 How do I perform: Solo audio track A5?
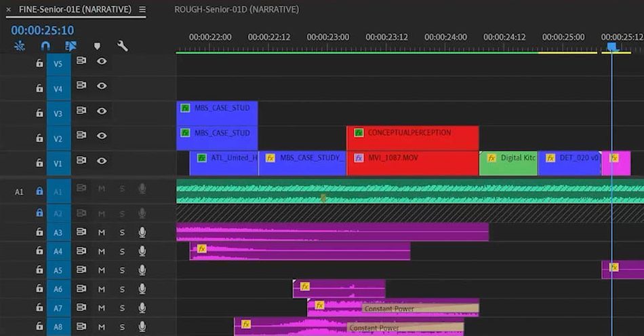pos(122,270)
